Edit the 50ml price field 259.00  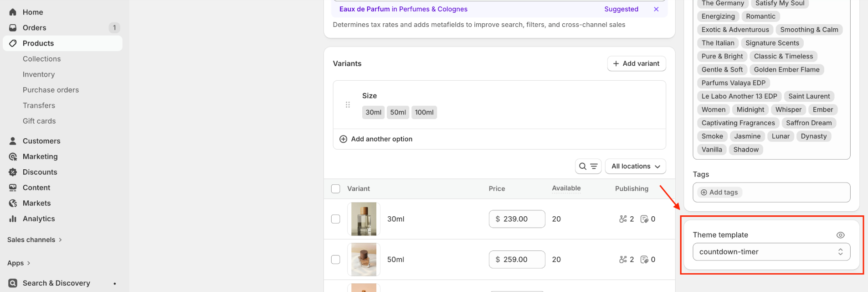click(517, 260)
